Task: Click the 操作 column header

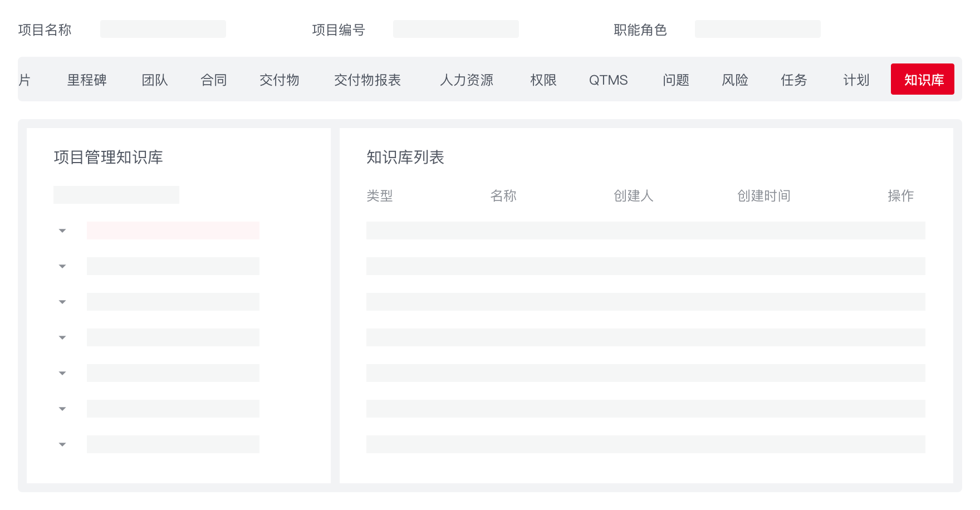Action: tap(901, 195)
